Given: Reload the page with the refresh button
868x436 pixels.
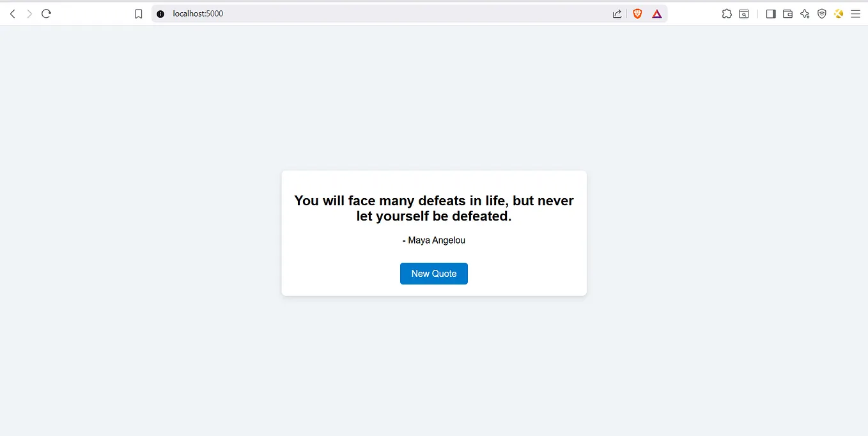Looking at the screenshot, I should [45, 13].
